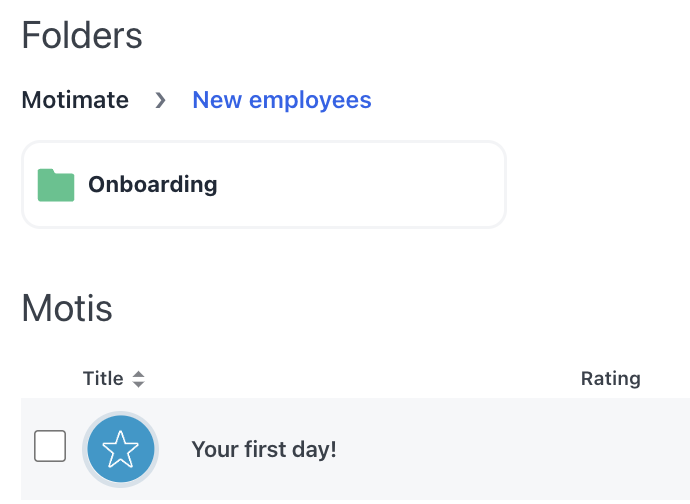Open the Your first day! moti title
This screenshot has width=690, height=504.
[264, 450]
